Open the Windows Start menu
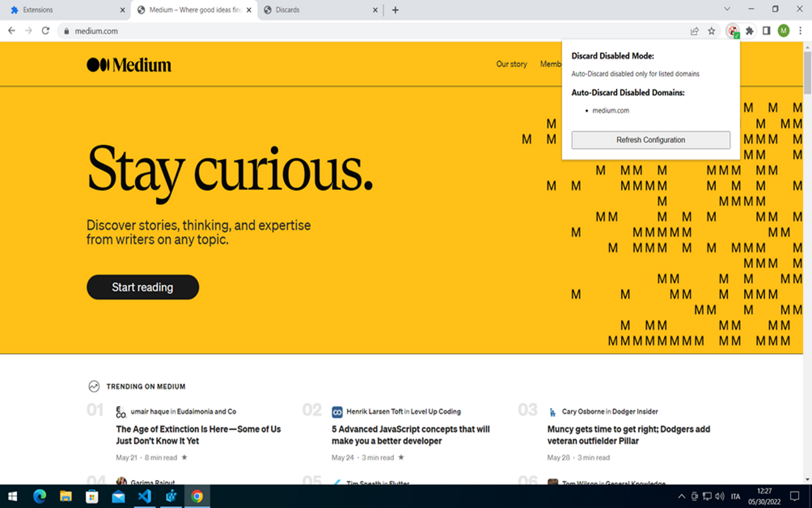The image size is (812, 508). (13, 496)
